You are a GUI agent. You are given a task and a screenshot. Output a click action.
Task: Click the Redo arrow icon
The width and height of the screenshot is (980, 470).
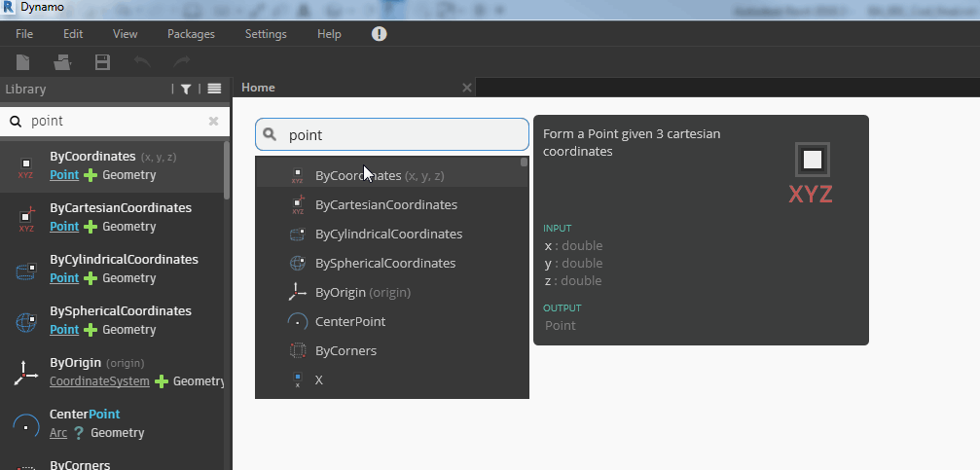click(182, 62)
